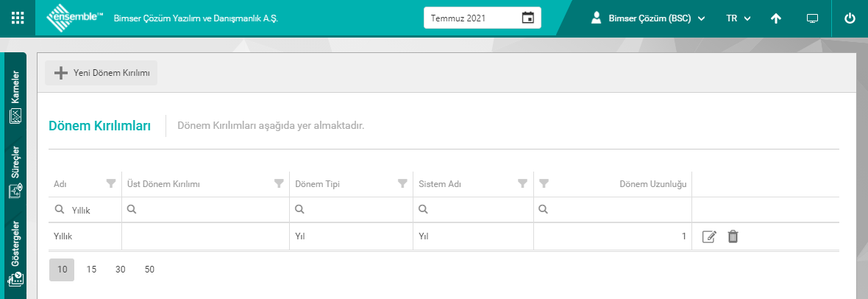Expand the TR language dropdown
Image resolution: width=868 pixels, height=299 pixels.
(737, 18)
